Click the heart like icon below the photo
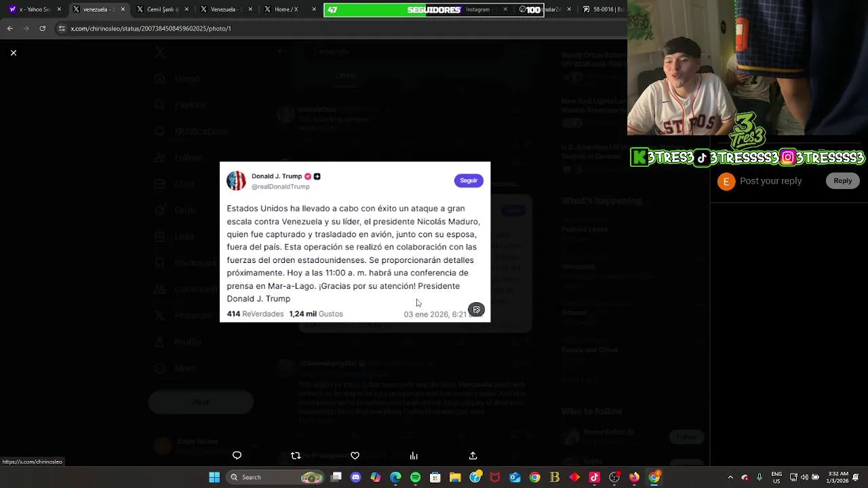Image resolution: width=868 pixels, height=488 pixels. coord(355,455)
